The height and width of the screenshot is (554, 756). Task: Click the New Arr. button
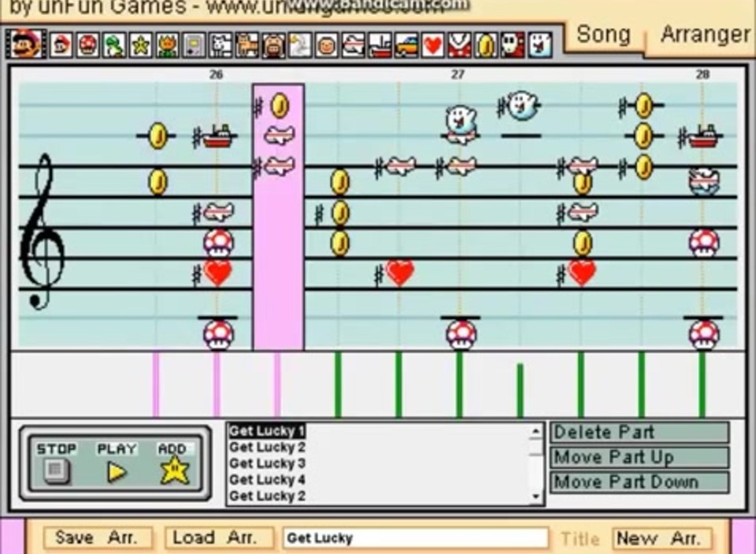tap(662, 537)
